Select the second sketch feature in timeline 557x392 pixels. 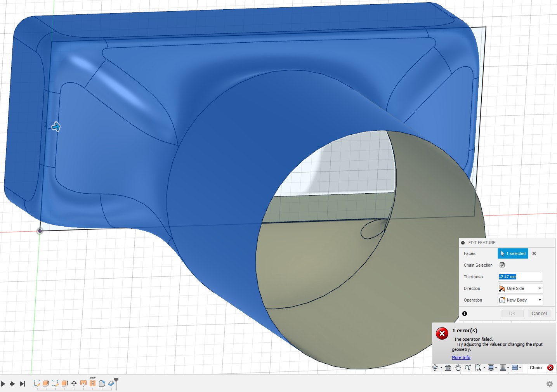(x=56, y=383)
